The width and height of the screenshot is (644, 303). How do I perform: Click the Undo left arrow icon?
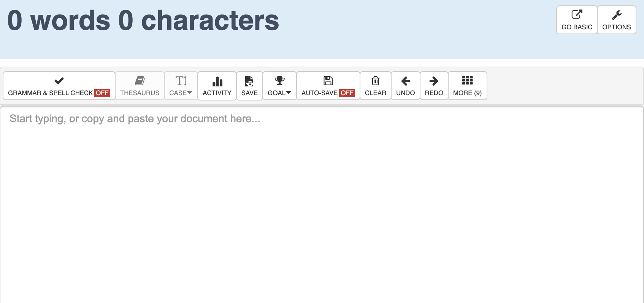[x=406, y=81]
